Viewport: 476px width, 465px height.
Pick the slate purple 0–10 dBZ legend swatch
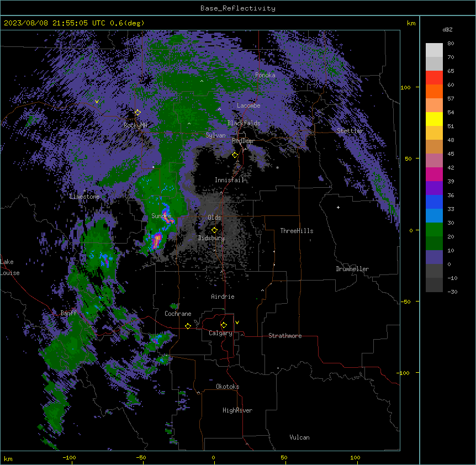434,257
